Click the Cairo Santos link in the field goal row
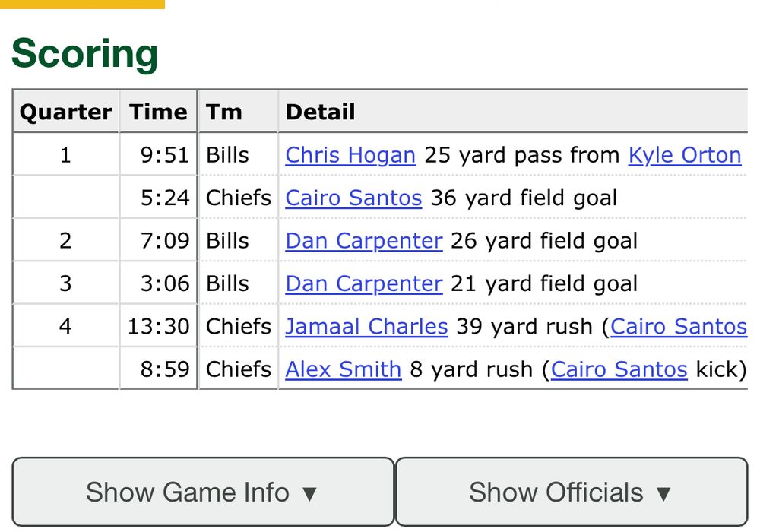 (x=353, y=198)
